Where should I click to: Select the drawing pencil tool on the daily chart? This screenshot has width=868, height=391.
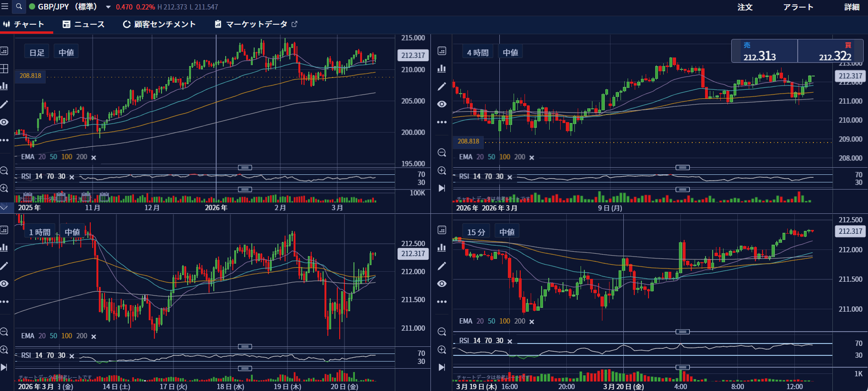4,104
